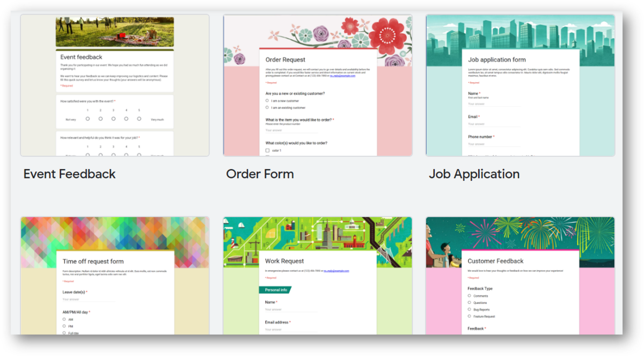This screenshot has width=644, height=356.
Task: Click the Job Application template title
Action: click(474, 174)
